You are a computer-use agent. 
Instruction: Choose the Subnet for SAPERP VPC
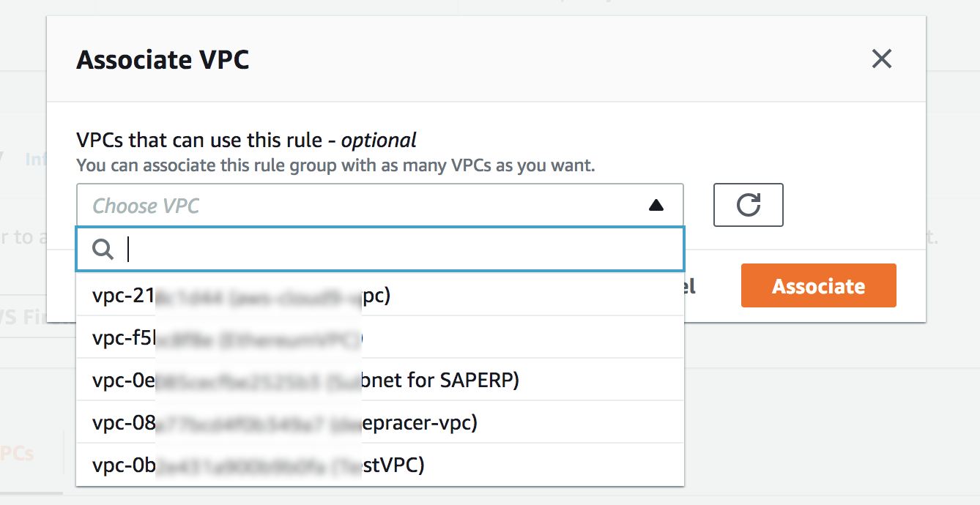[379, 380]
